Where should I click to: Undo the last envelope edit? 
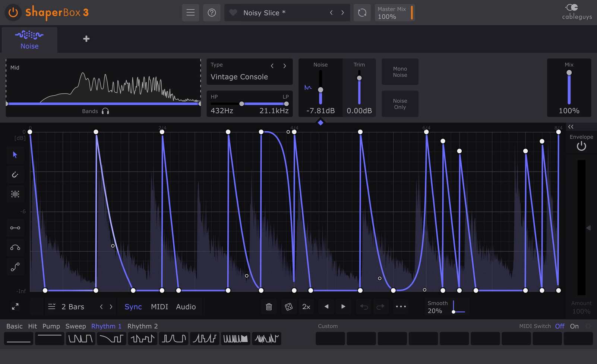coord(363,306)
